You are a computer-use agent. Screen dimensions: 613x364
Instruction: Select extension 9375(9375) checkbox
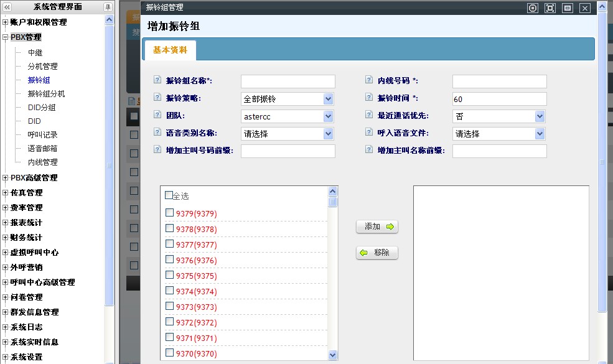169,275
